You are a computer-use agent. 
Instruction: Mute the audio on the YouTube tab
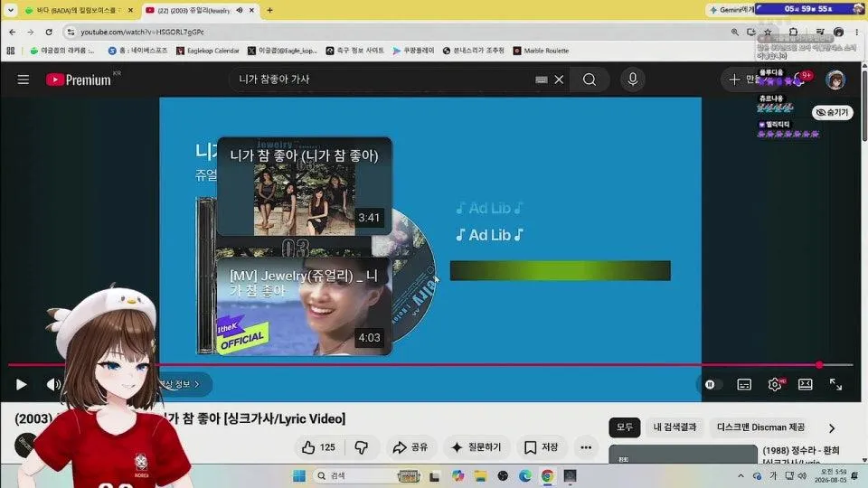[x=240, y=10]
